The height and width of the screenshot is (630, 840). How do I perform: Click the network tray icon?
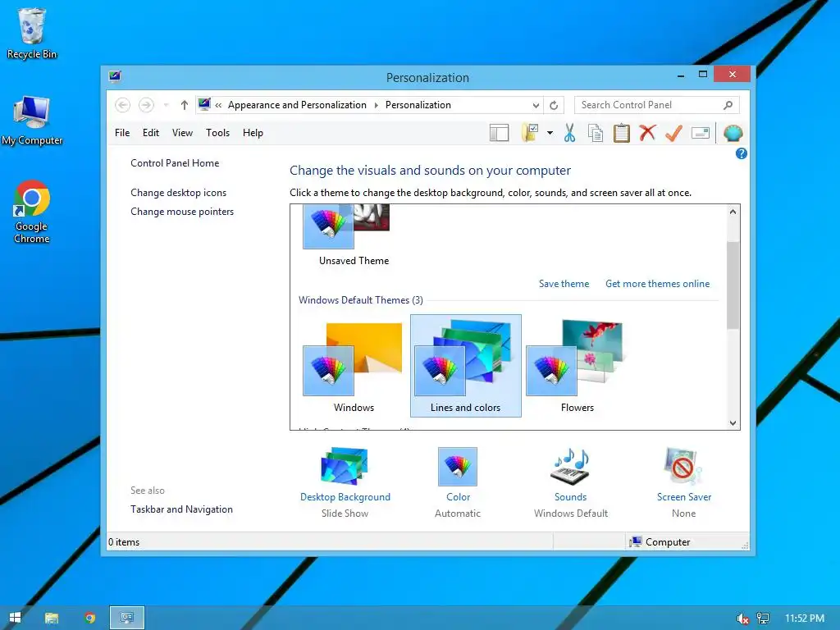pos(763,619)
